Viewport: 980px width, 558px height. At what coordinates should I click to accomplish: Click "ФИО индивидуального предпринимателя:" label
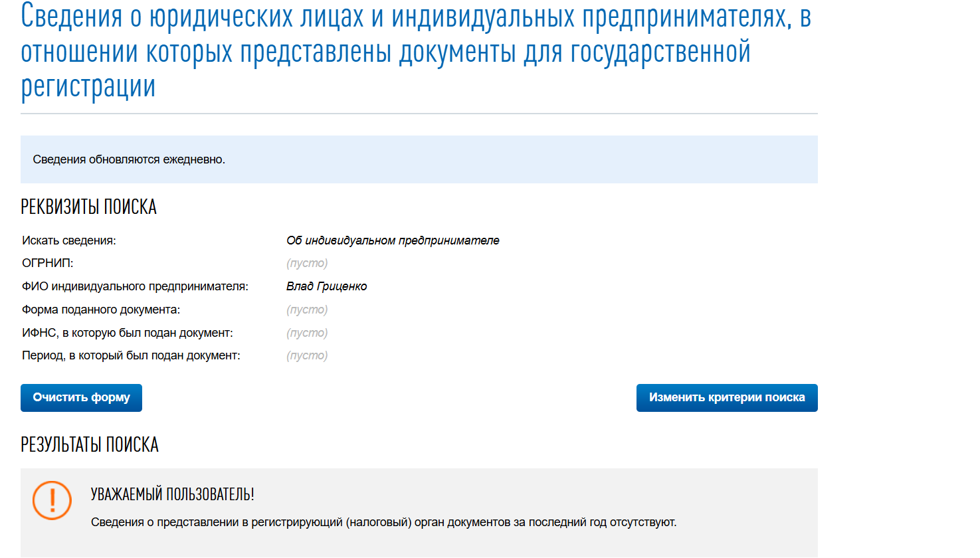pyautogui.click(x=135, y=286)
